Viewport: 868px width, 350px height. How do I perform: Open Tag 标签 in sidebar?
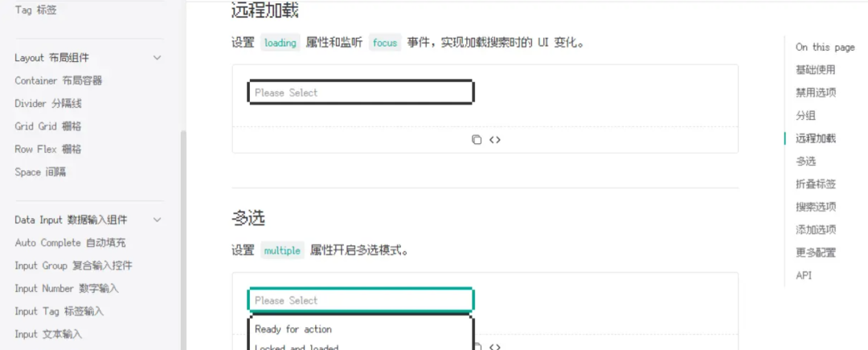coord(35,10)
